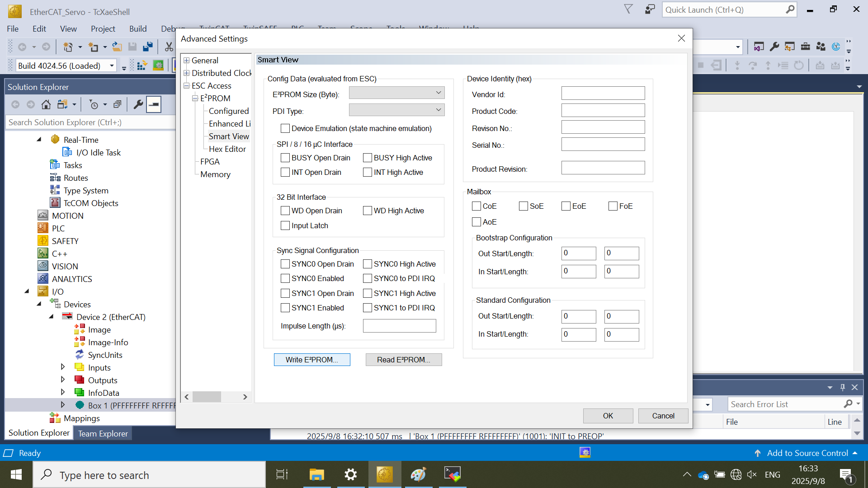Viewport: 868px width, 488px height.
Task: Open E²PROM Size dropdown
Action: point(396,93)
